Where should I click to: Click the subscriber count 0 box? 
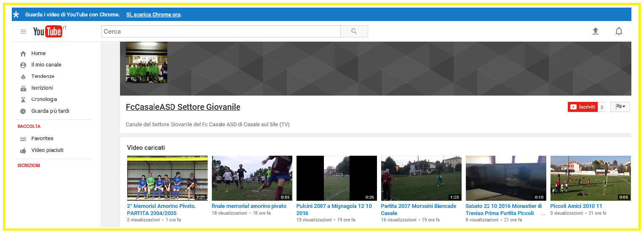pyautogui.click(x=602, y=107)
